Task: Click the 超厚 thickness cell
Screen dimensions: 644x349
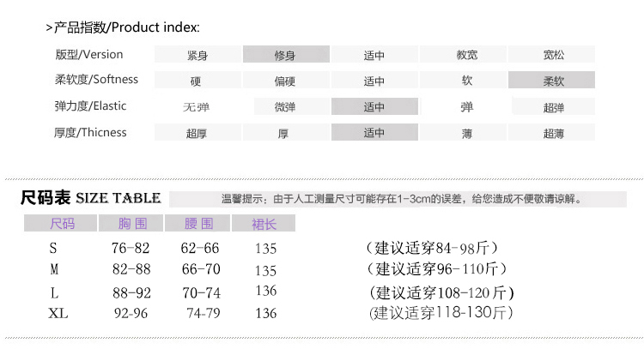Action: pos(197,132)
